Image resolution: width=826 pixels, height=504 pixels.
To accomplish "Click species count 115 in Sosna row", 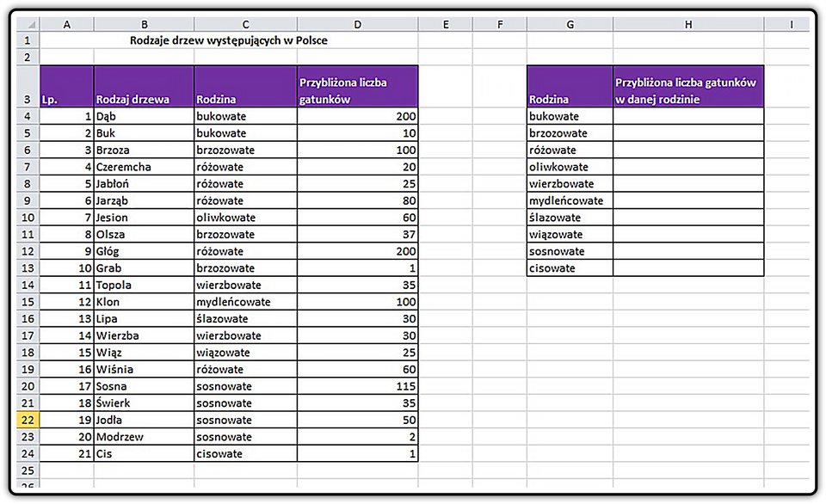I will pos(358,386).
